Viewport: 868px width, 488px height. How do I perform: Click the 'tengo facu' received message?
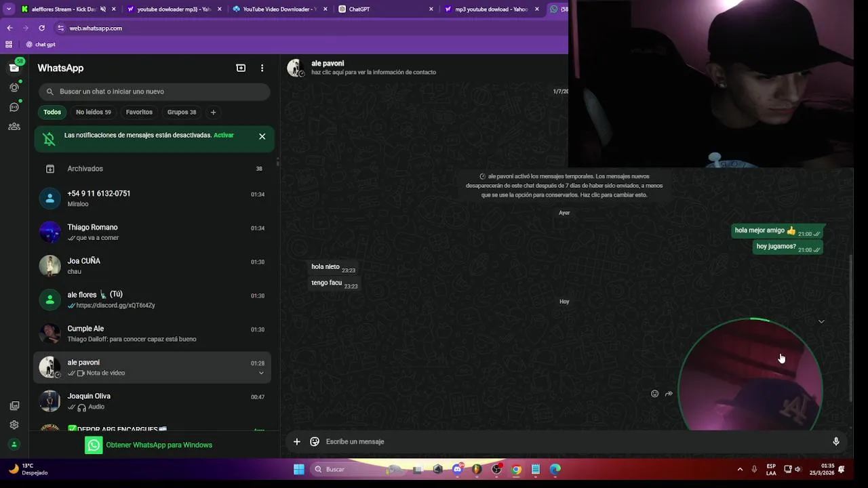point(334,284)
